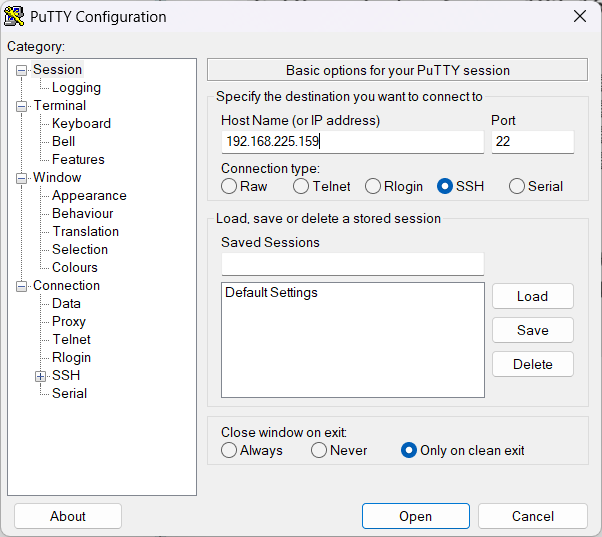602x537 pixels.
Task: Open the Session category
Action: (57, 69)
